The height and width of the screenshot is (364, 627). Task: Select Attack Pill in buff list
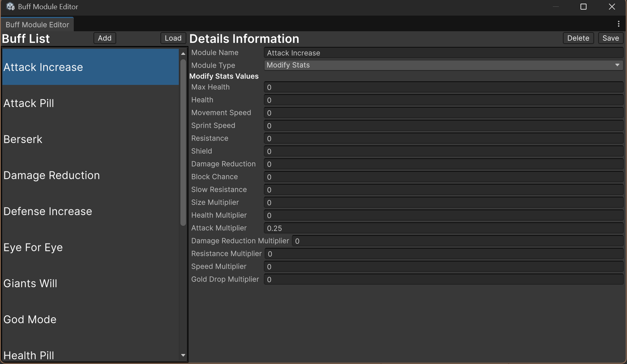coord(91,103)
